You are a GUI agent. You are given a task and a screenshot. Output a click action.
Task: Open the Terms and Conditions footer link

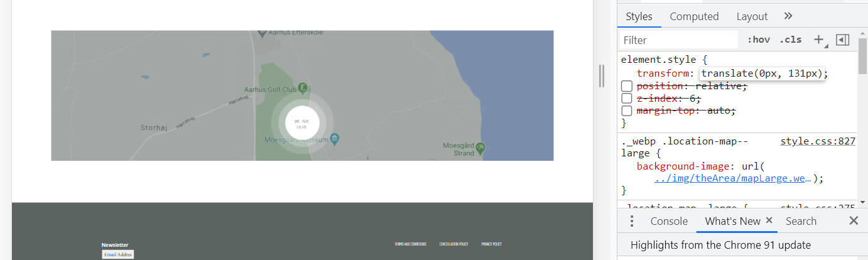[x=410, y=244]
